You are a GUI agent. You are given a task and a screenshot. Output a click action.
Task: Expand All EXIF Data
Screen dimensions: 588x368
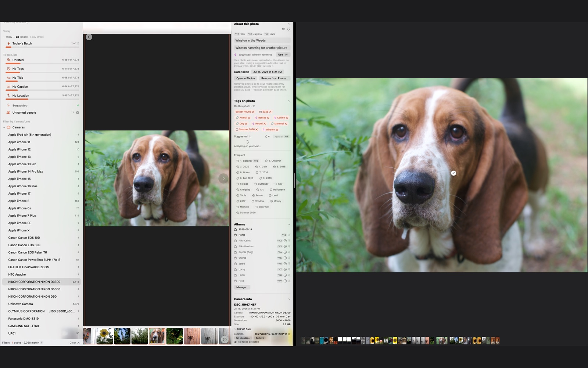(x=243, y=329)
